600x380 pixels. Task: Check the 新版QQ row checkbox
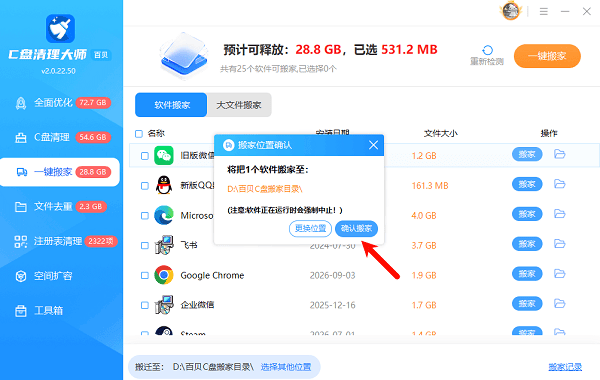145,186
